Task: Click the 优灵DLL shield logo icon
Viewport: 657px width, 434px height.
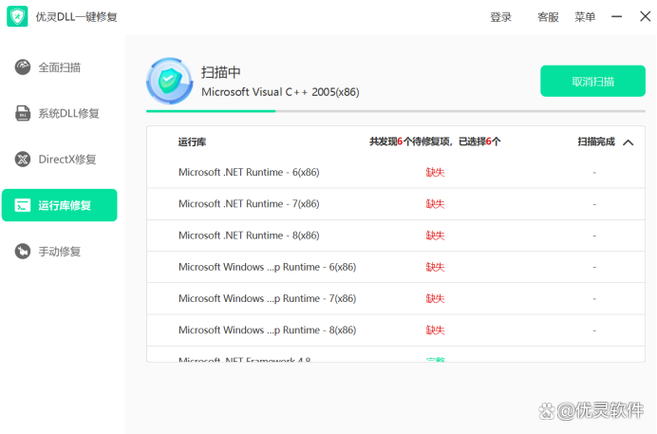Action: [x=17, y=16]
